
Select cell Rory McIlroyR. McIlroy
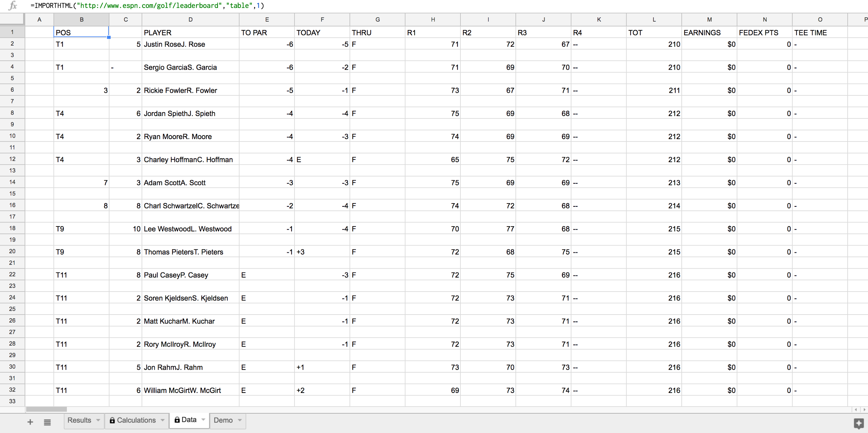tap(190, 344)
